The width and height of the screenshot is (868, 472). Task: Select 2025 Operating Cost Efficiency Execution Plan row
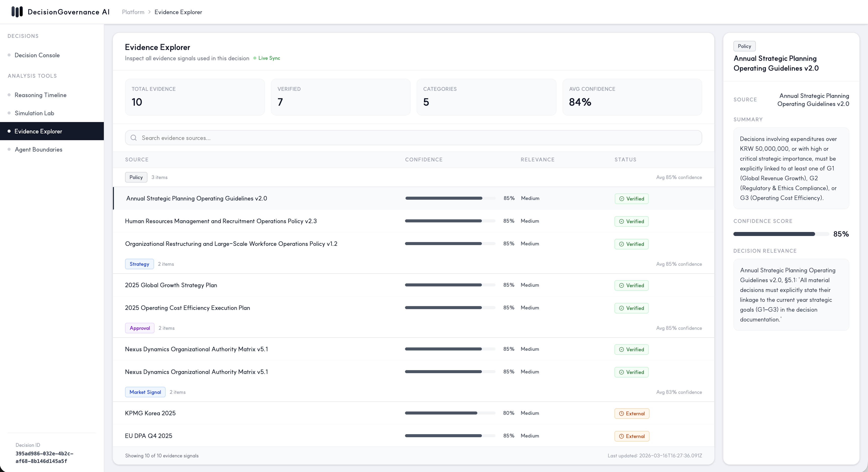pos(413,308)
